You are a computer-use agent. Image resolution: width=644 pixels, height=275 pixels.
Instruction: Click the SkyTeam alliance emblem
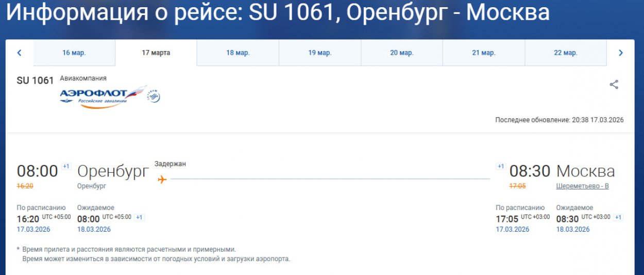154,96
